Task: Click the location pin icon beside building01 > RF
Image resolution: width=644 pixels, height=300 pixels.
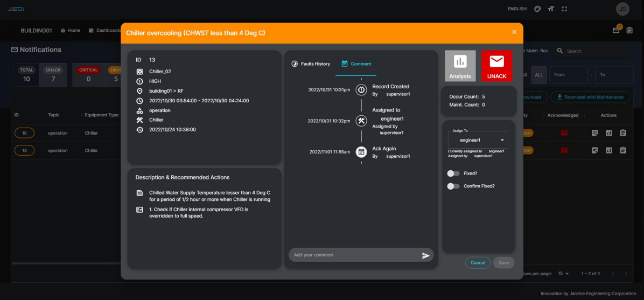Action: tap(139, 91)
